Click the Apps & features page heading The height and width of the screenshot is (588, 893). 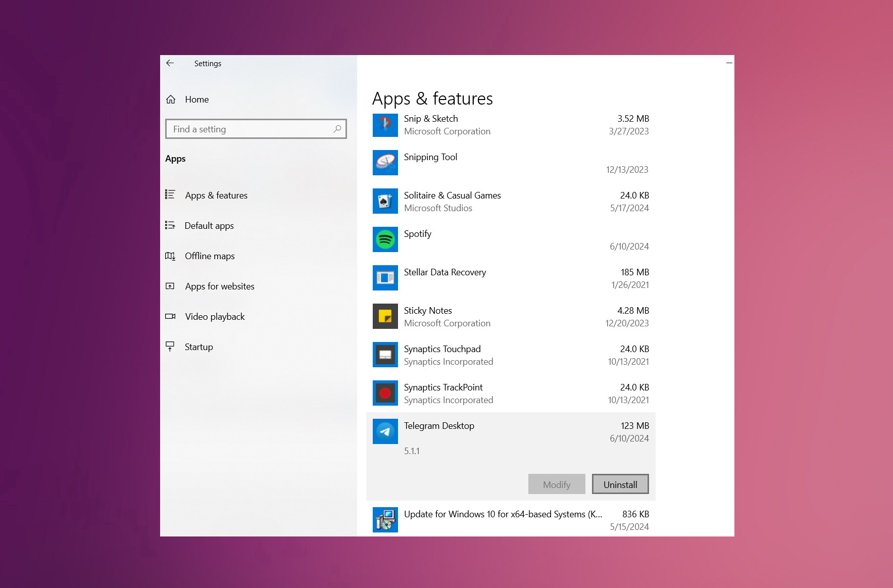click(x=432, y=99)
